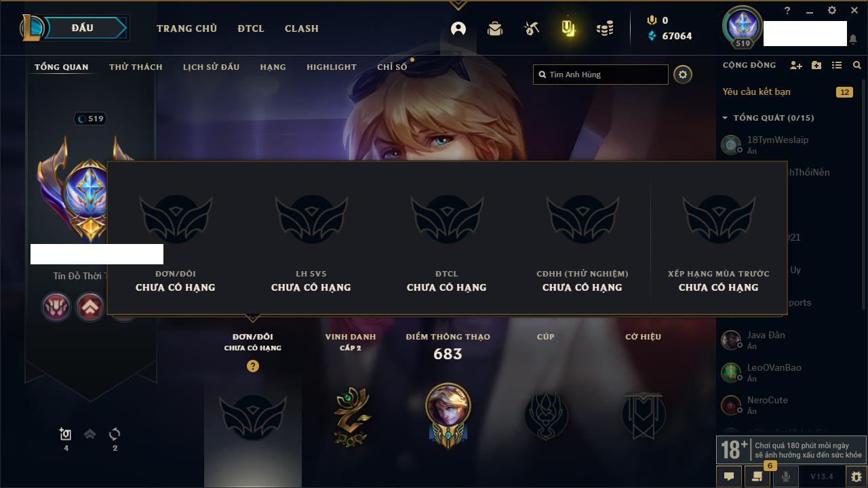This screenshot has width=868, height=488.
Task: Expand the top center chevron arrow
Action: (458, 5)
